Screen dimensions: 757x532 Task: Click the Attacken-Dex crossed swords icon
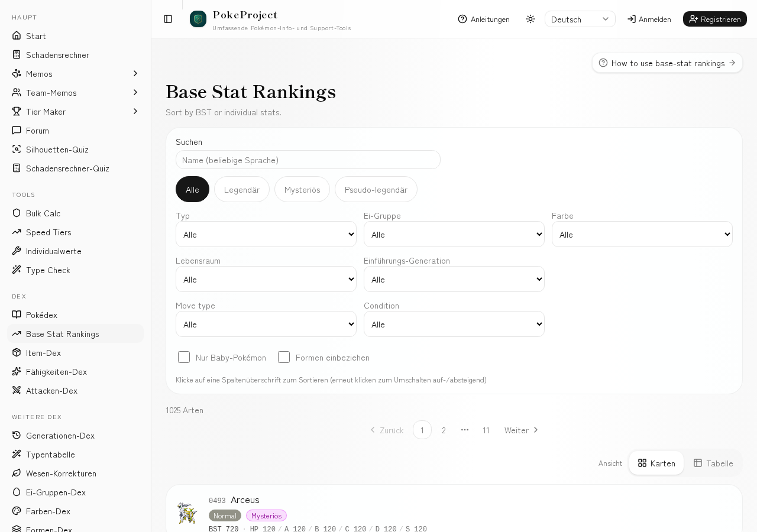click(17, 390)
